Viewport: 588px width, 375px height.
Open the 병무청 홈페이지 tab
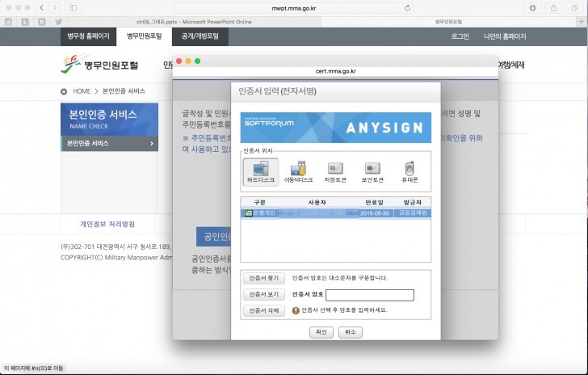pos(88,37)
